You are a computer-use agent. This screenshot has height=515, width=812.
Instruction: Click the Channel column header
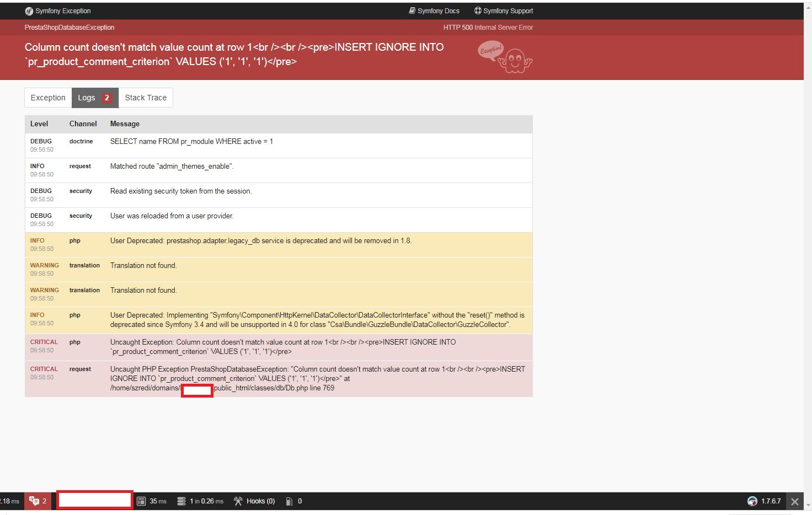tap(83, 124)
